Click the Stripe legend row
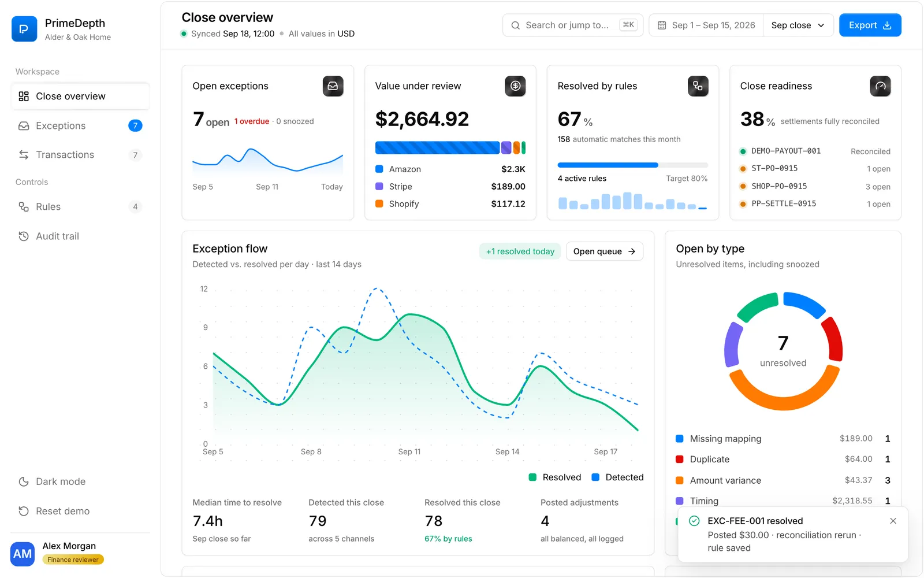Image resolution: width=924 pixels, height=578 pixels. (450, 186)
